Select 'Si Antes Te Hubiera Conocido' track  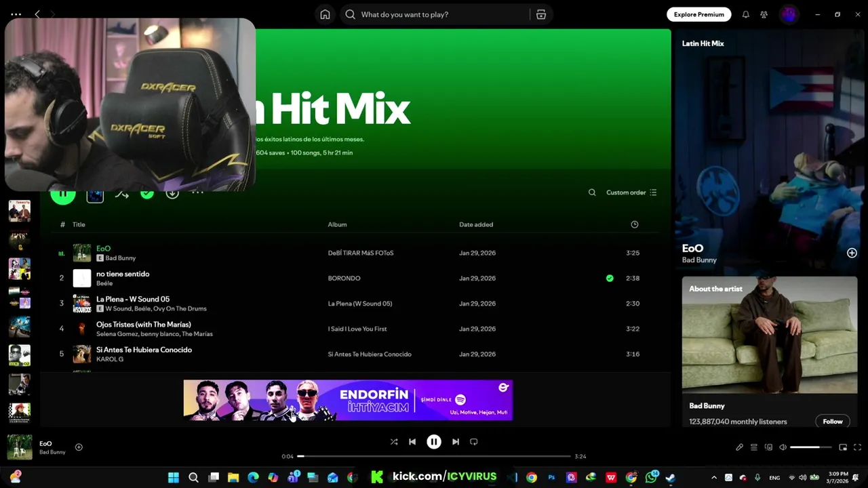point(144,350)
